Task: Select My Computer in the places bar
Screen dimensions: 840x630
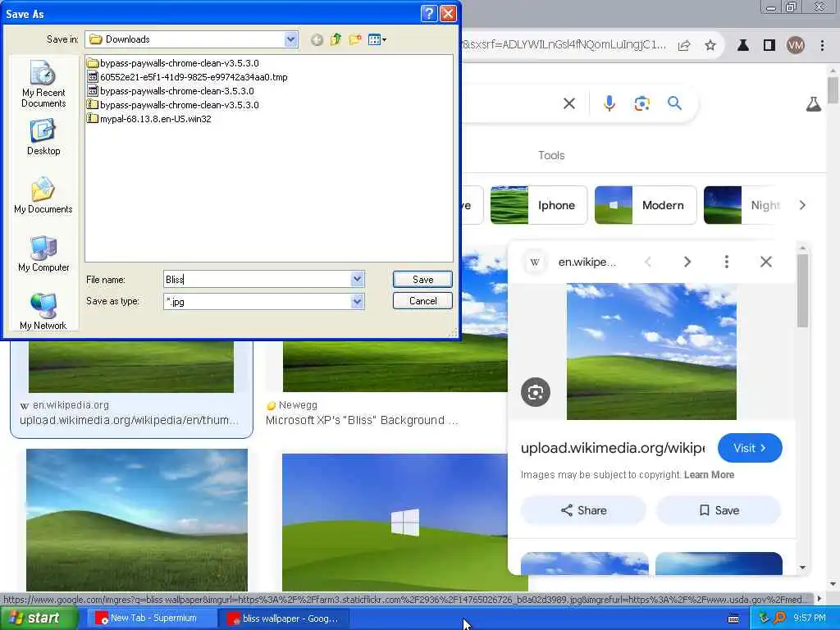Action: click(x=43, y=254)
